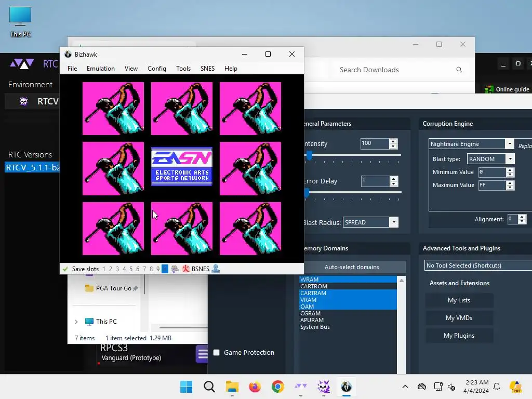Open the Windows Start button
Viewport: 532px width, 399px height.
[x=187, y=387]
